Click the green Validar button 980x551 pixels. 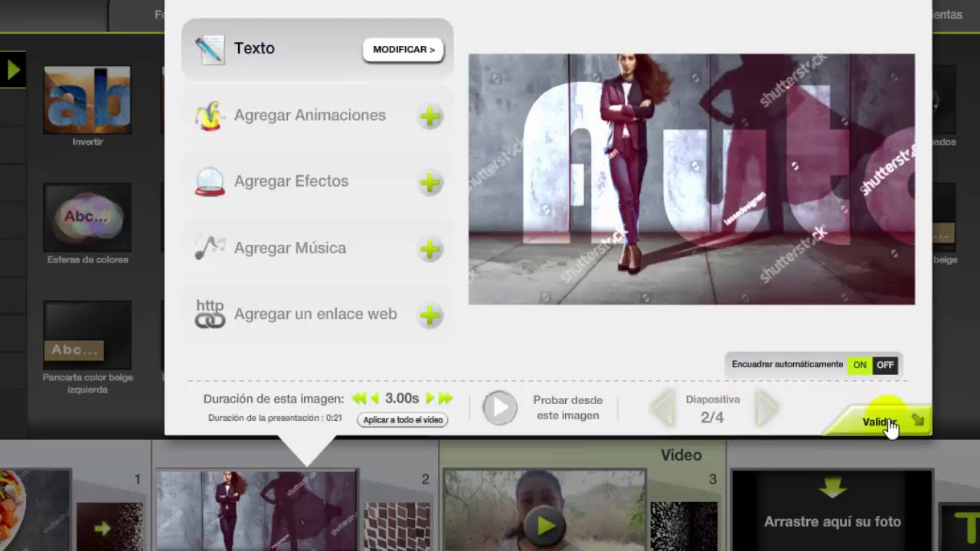click(879, 422)
